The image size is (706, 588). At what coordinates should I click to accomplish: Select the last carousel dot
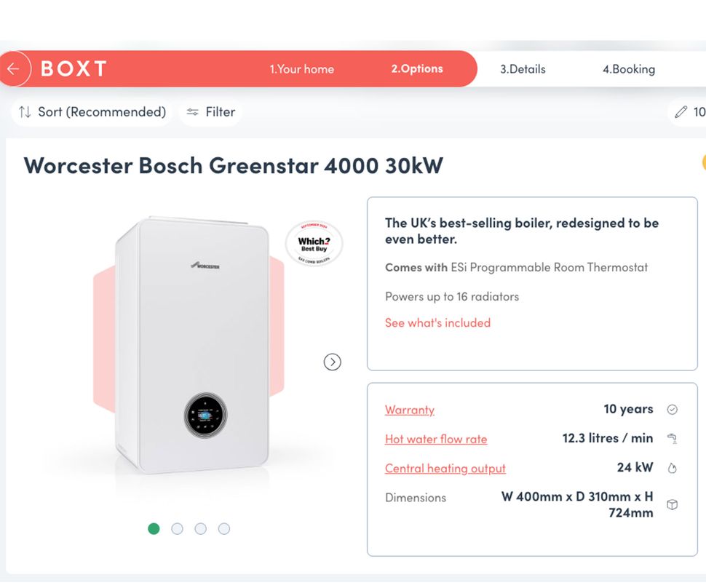pos(224,529)
